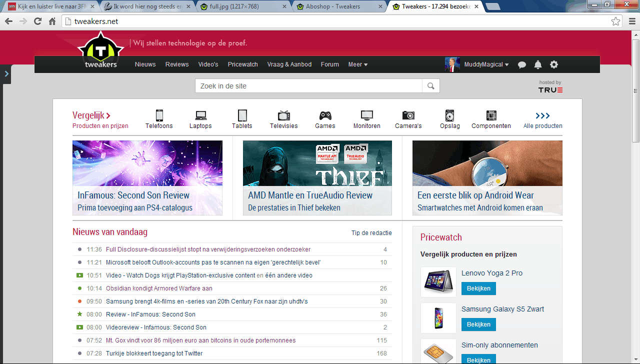Click Bekijken for Samsung Galaxy S5 Zwart
Image resolution: width=640 pixels, height=364 pixels.
click(x=478, y=324)
